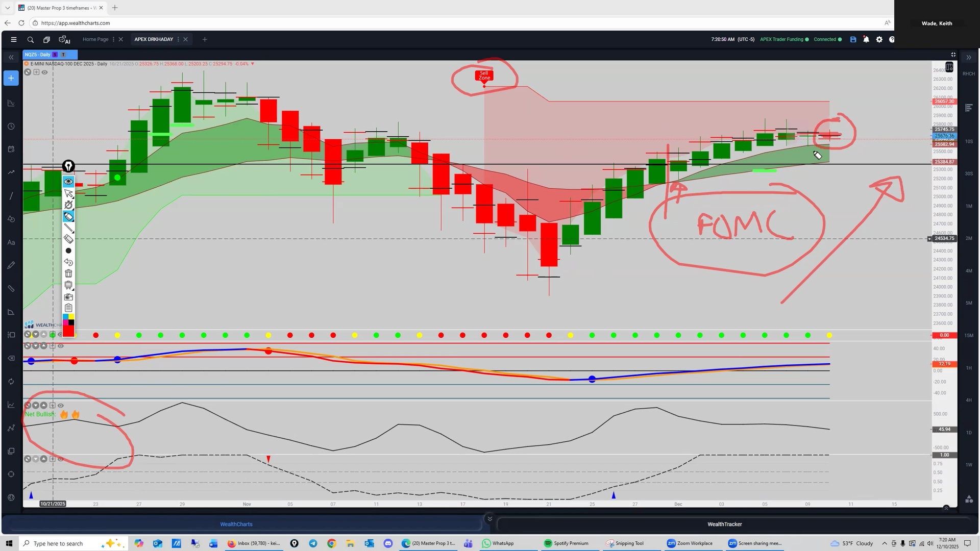Expand the bottom panel chevron arrow

[x=489, y=519]
